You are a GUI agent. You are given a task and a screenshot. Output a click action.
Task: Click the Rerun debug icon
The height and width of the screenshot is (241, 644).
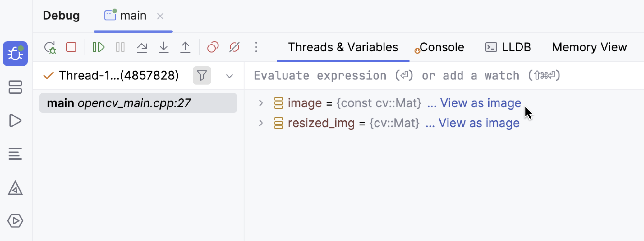pos(50,47)
